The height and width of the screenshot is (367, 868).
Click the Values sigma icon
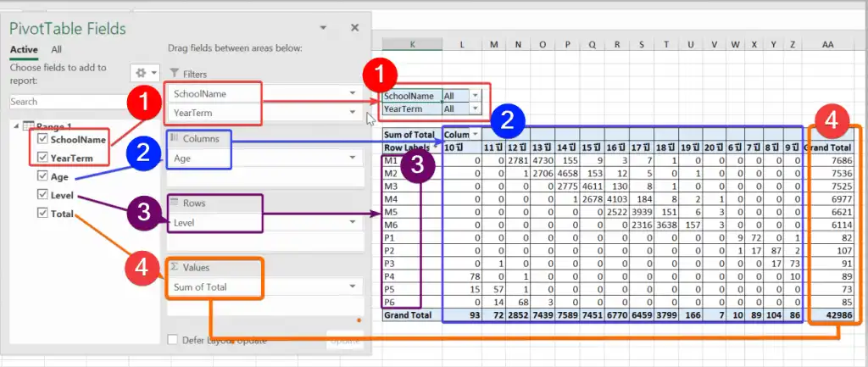(x=175, y=267)
